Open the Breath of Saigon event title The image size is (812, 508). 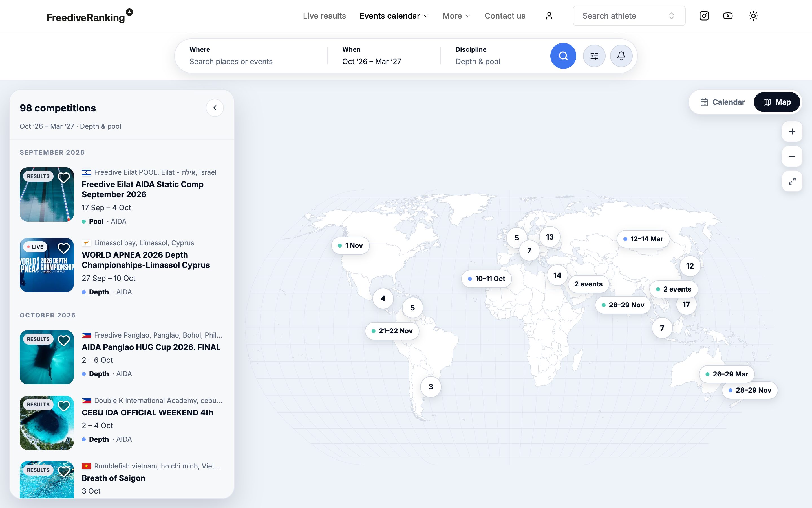(x=113, y=478)
